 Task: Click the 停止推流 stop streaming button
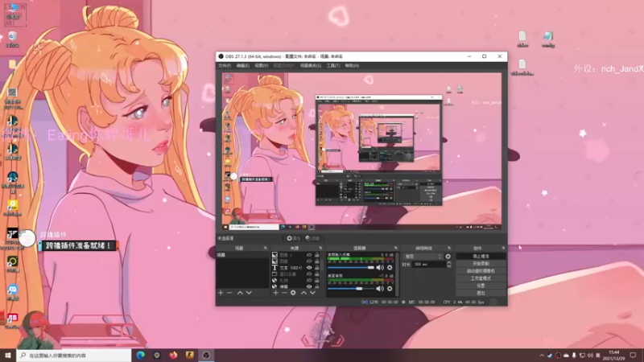pos(481,256)
